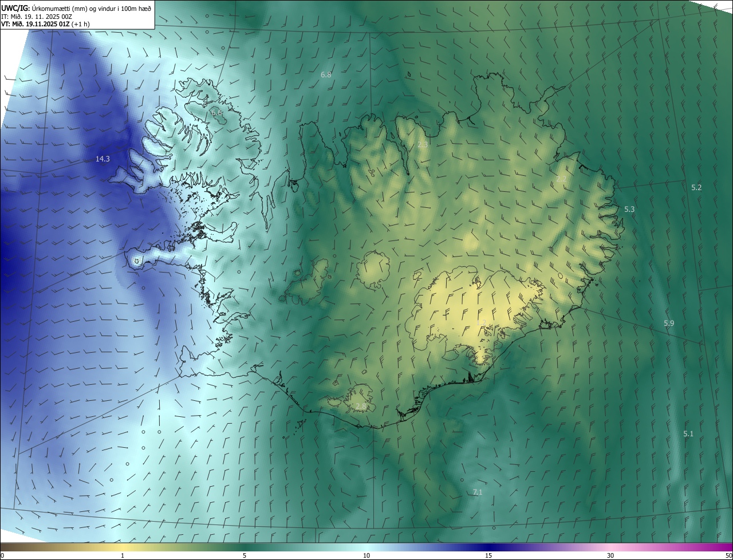Click the faint 1.2 value on Vatnajökull
Image resolution: width=733 pixels, height=560 pixels.
(481, 322)
